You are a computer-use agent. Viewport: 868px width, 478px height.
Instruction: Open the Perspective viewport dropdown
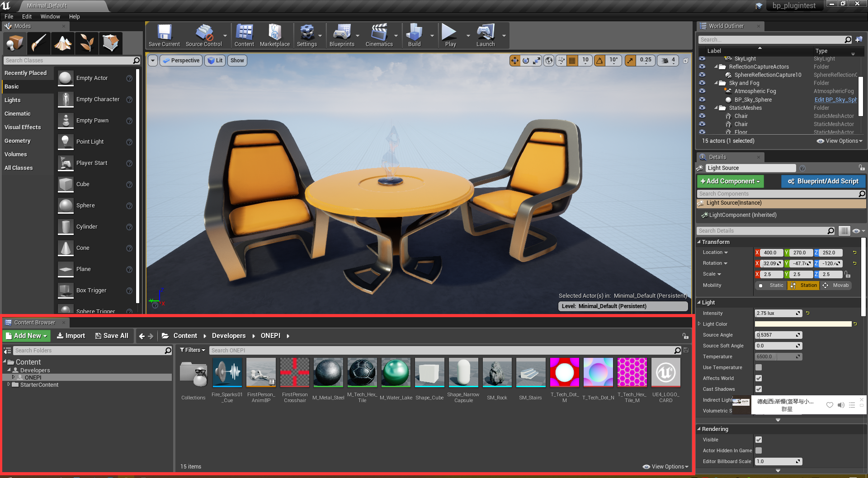pyautogui.click(x=181, y=60)
